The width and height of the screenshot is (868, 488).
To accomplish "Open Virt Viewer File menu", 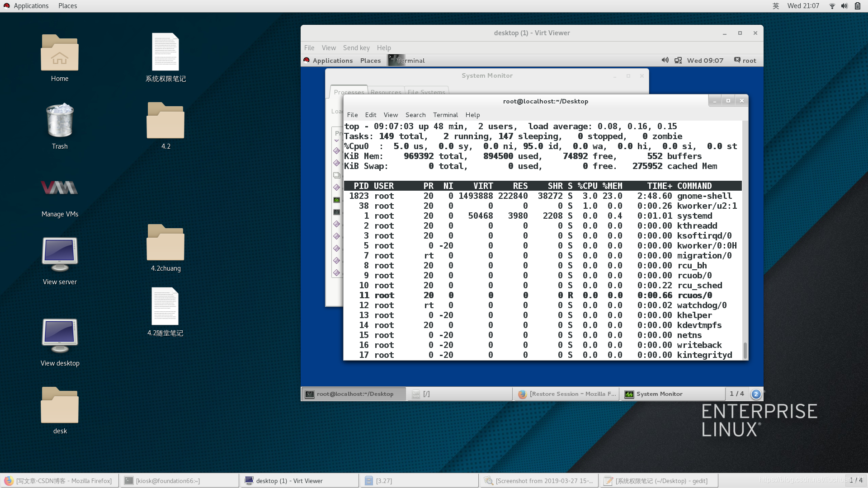I will (x=309, y=48).
